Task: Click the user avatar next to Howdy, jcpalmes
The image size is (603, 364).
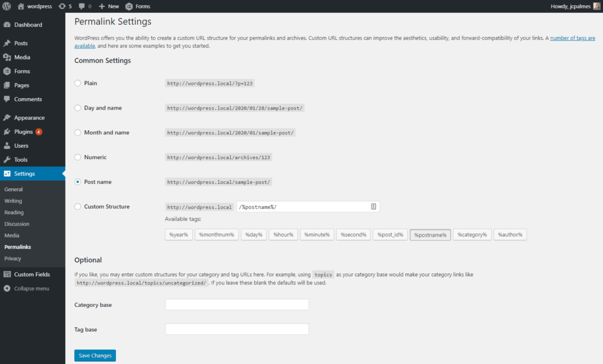Action: tap(597, 6)
